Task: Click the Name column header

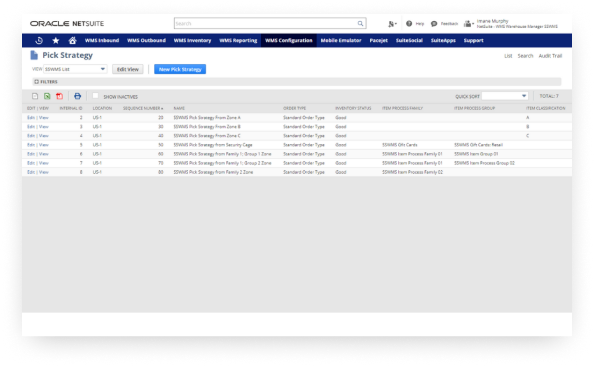Action: pyautogui.click(x=179, y=108)
